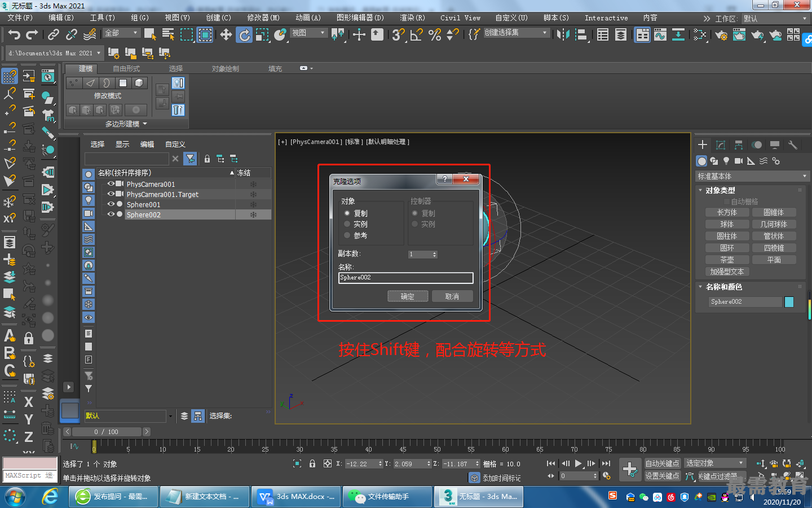Select the 参考 object radio button
This screenshot has height=508, width=812.
point(347,235)
